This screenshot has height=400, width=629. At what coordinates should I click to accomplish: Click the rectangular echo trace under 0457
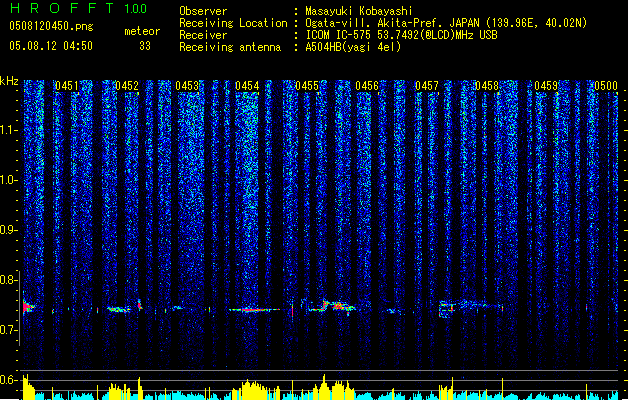click(x=446, y=309)
